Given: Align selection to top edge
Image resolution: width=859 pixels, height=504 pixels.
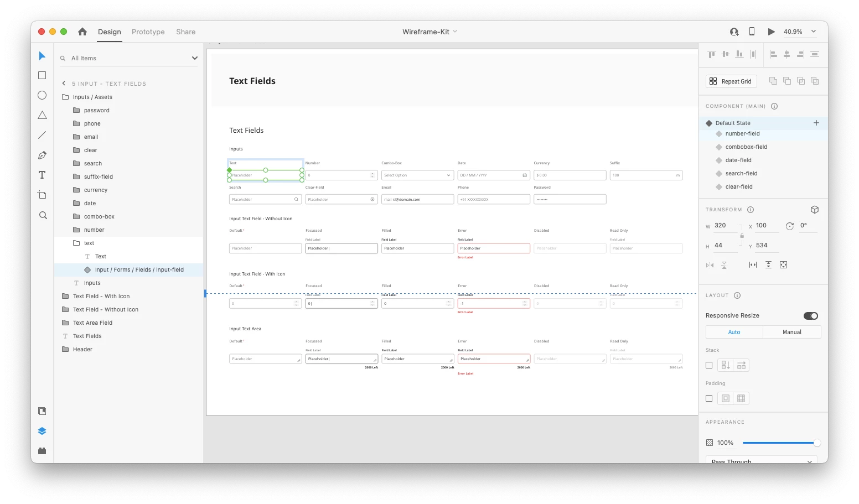Looking at the screenshot, I should point(712,54).
